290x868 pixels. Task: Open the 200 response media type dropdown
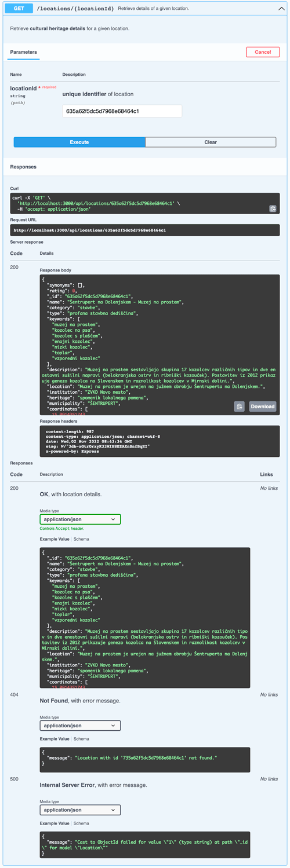80,519
